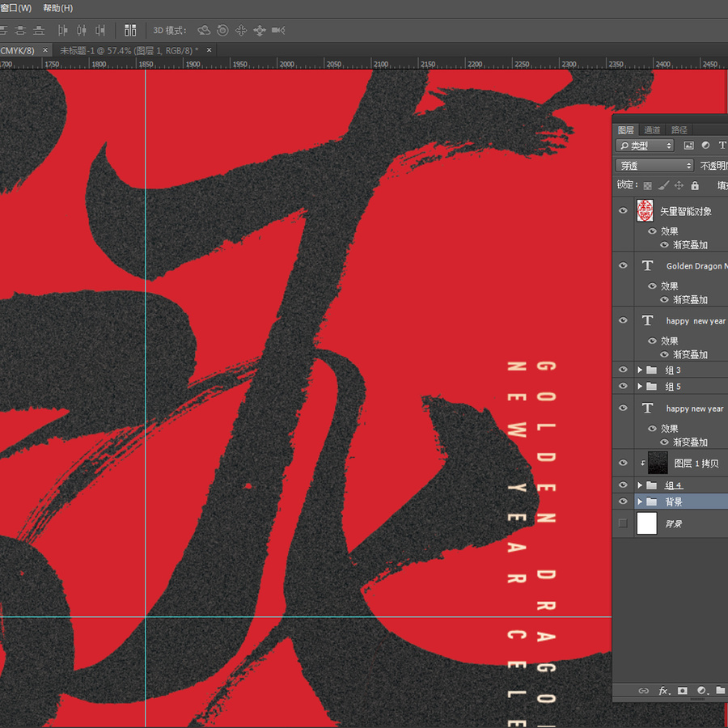Expand the 组 3 group

point(640,370)
